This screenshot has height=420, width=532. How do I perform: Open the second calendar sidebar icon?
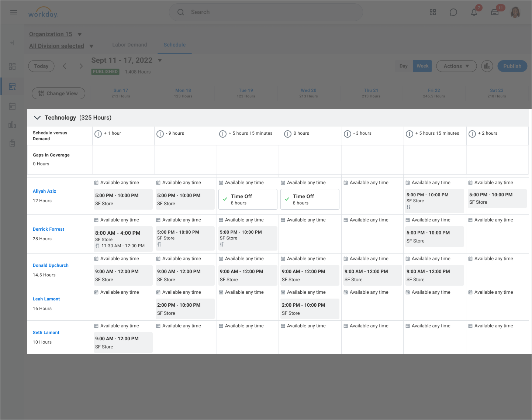coord(12,106)
